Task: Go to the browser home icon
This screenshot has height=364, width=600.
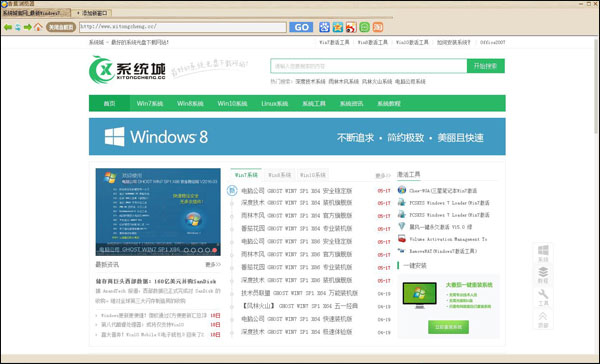Action: point(38,27)
